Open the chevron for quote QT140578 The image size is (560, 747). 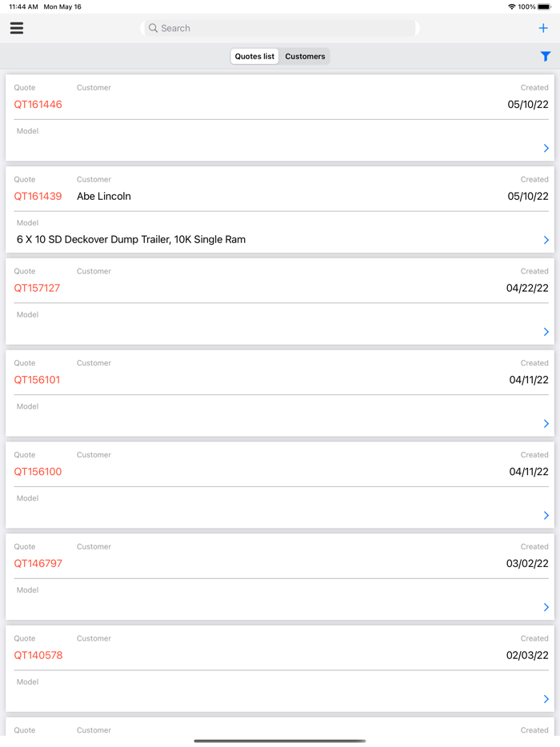point(546,698)
